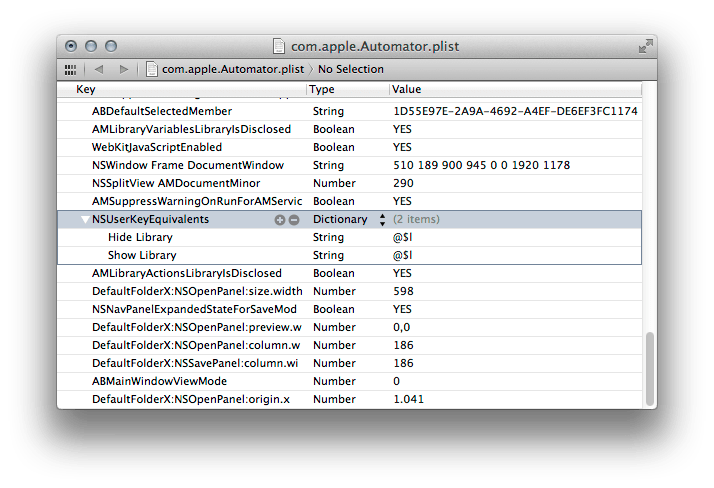Click the value 510 189 900 945 0 0 1920 1178
The height and width of the screenshot is (488, 714).
pyautogui.click(x=481, y=165)
